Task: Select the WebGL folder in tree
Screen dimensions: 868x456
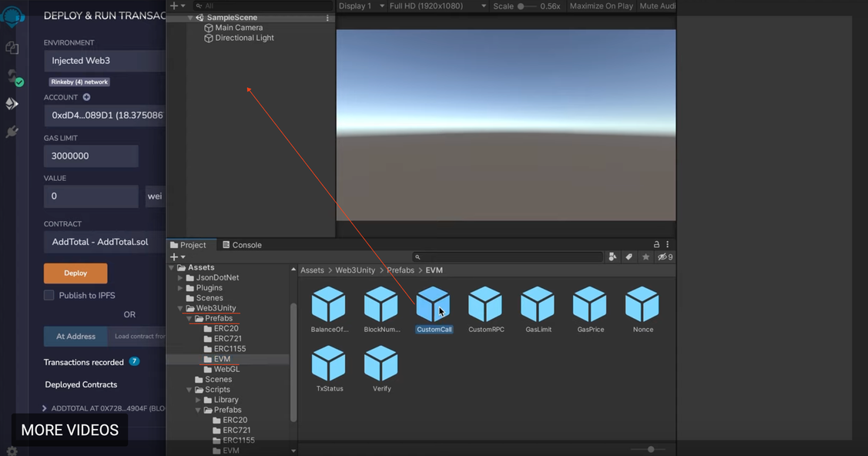Action: [x=222, y=369]
